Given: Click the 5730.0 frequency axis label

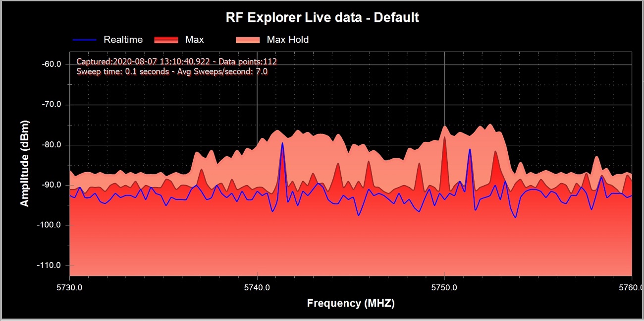Looking at the screenshot, I should [x=70, y=287].
